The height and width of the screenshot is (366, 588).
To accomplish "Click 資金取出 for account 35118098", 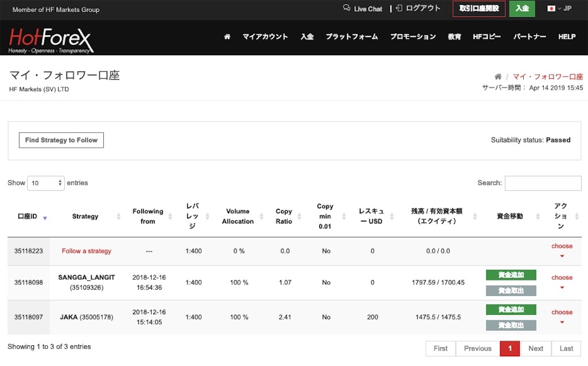I will [510, 291].
